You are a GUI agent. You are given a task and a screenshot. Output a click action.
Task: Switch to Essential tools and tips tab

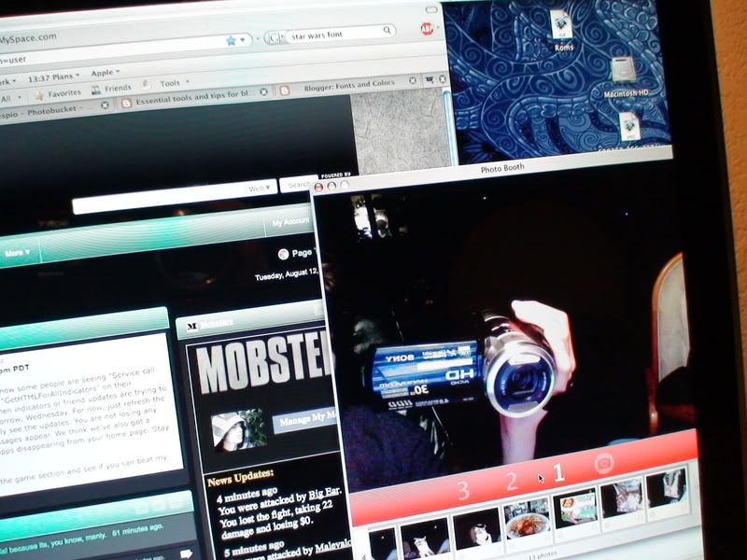point(191,91)
